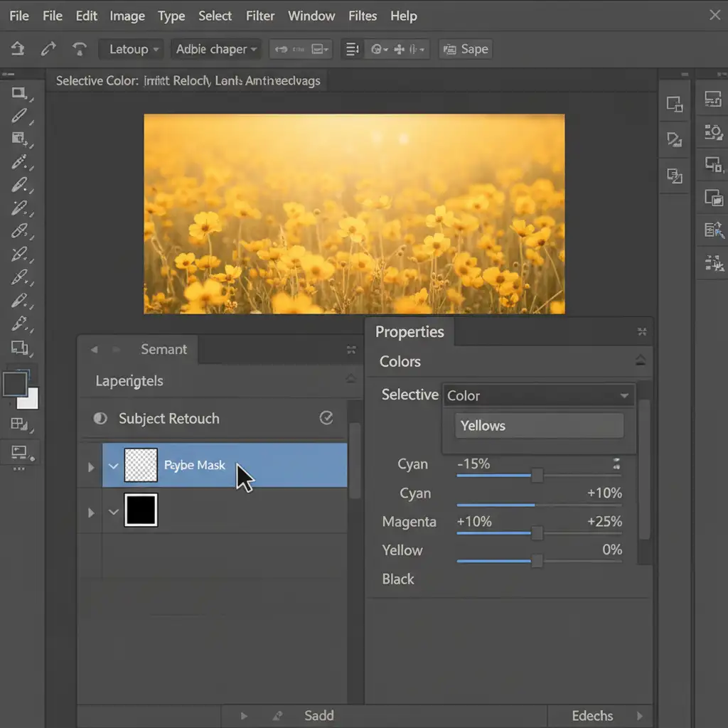The height and width of the screenshot is (728, 728).
Task: Select the marquee tool at top of toolbar
Action: pos(18,93)
